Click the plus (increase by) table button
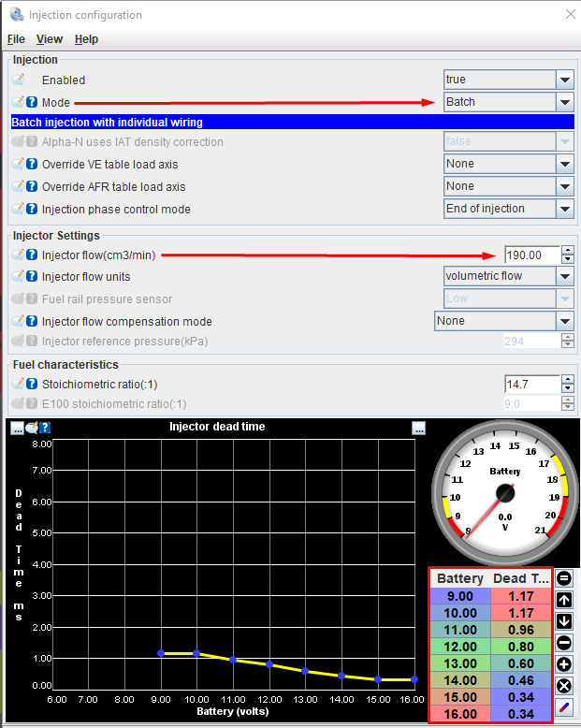 pyautogui.click(x=564, y=664)
